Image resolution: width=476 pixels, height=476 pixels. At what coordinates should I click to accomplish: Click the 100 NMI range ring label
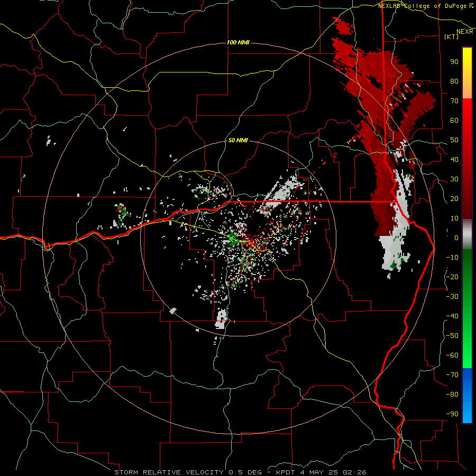point(239,42)
